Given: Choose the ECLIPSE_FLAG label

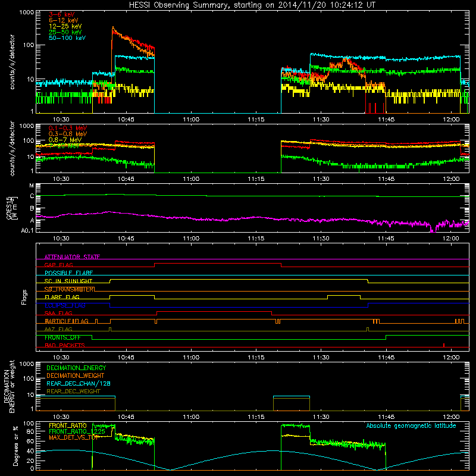Looking at the screenshot, I should [65, 305].
